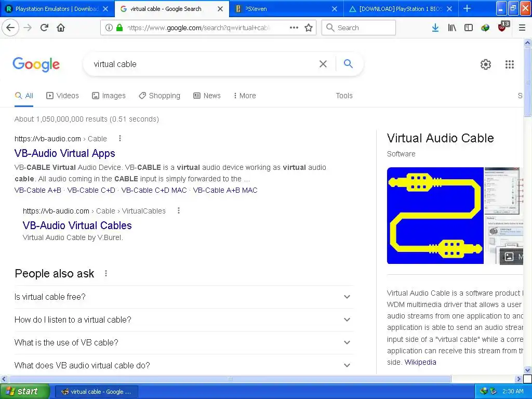Screen dimensions: 532x399
Task: Switch to the PSXeven tab
Action: click(286, 9)
